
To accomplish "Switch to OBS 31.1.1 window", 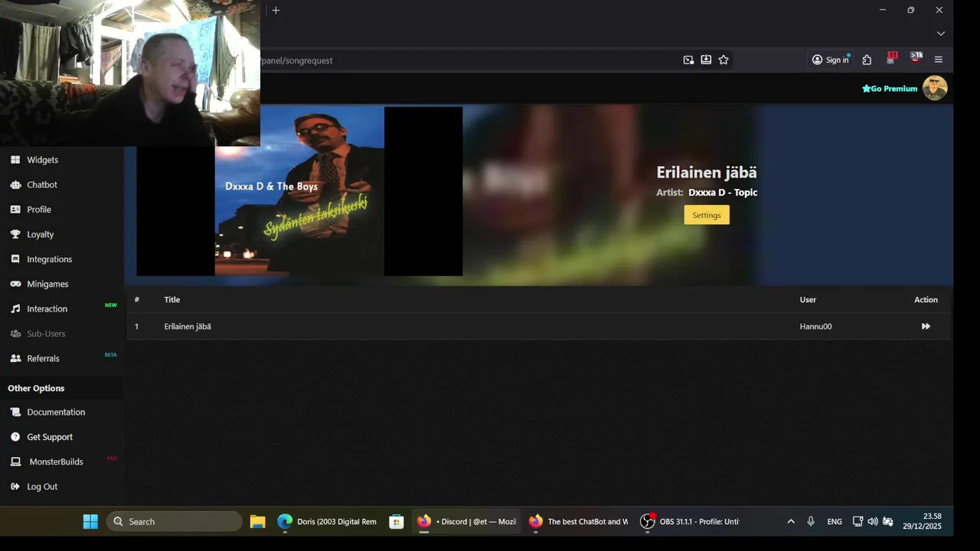I will (x=690, y=522).
